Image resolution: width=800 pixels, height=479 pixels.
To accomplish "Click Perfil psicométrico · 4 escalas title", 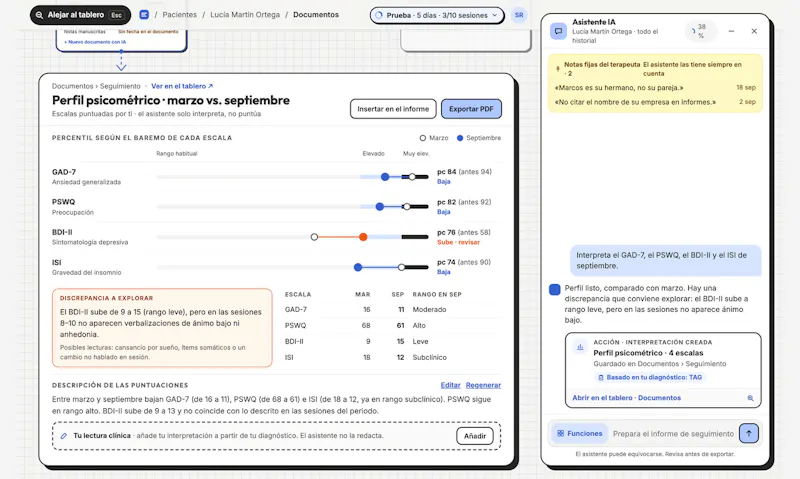I will click(x=648, y=353).
